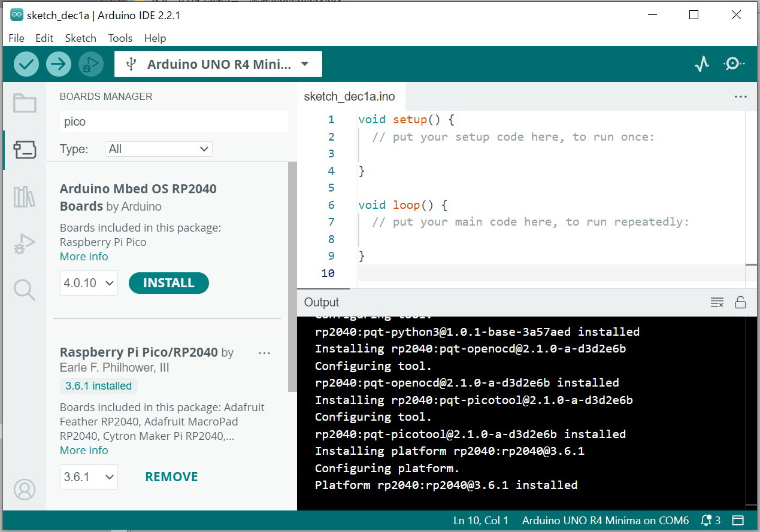The width and height of the screenshot is (760, 532).
Task: Open the 3.6.1 version dropdown
Action: coord(89,477)
